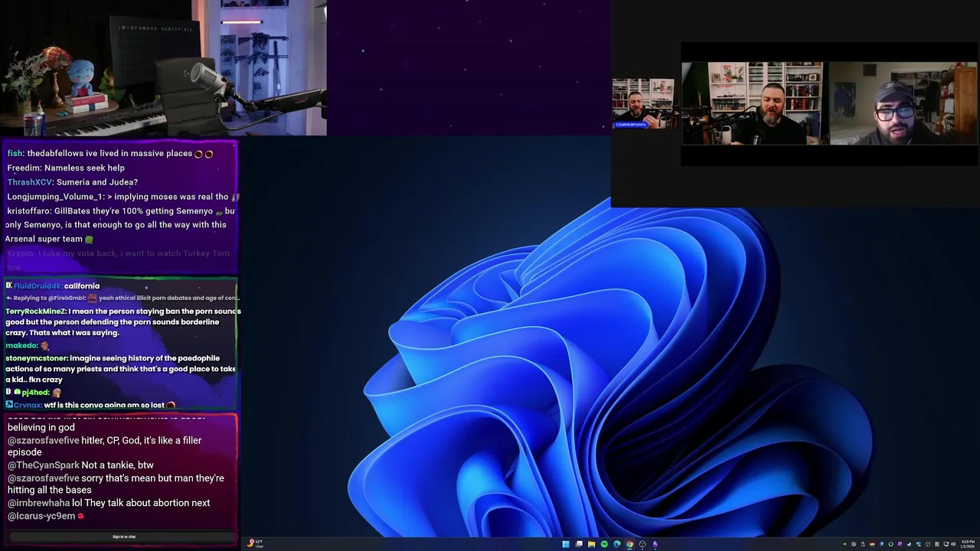This screenshot has width=980, height=551.
Task: Select the video of man wearing cap
Action: pyautogui.click(x=903, y=103)
